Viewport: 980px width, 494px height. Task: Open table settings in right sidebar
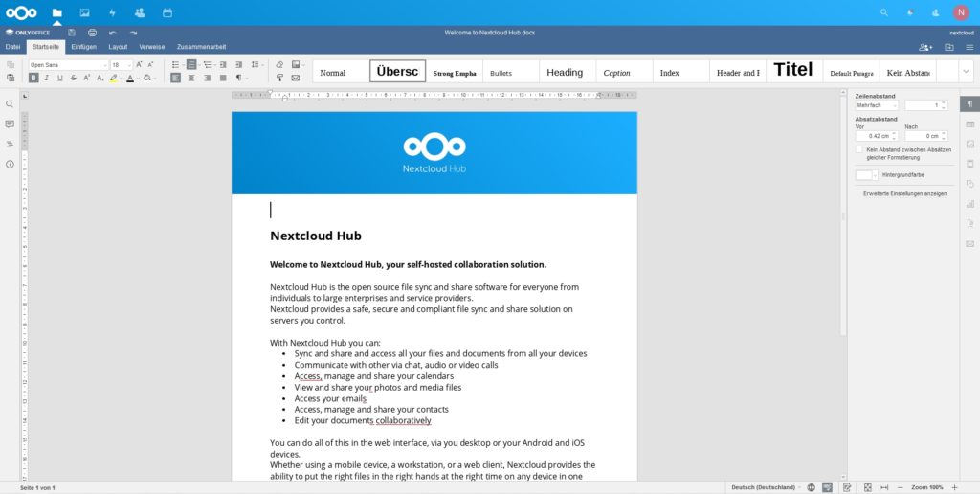(x=970, y=124)
